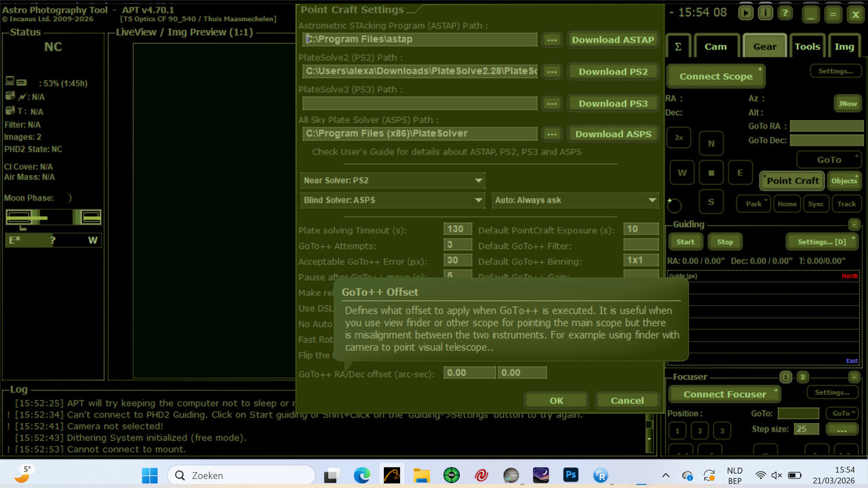
Task: Confirm Point Craft Settings with OK
Action: tap(556, 401)
